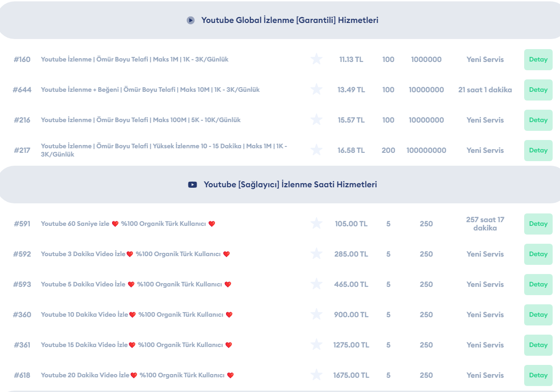The image size is (560, 392).
Task: Click the 21 saat 1 dakika time
Action: pyautogui.click(x=485, y=90)
